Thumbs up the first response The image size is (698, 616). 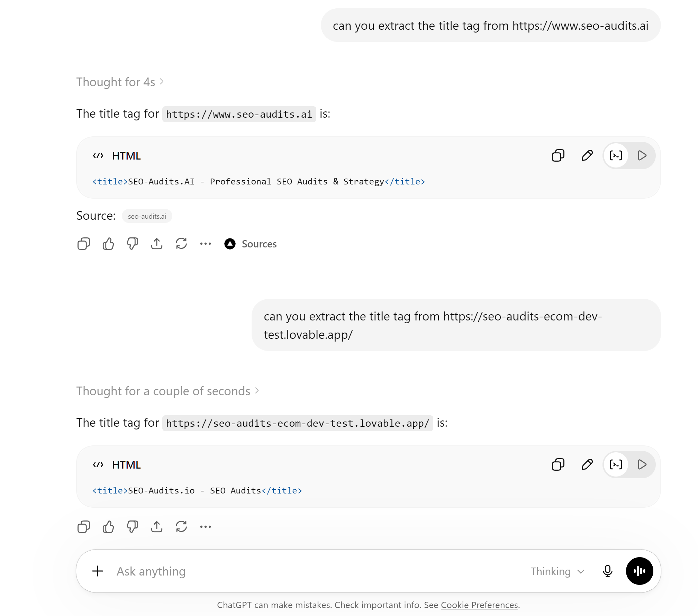click(x=108, y=244)
